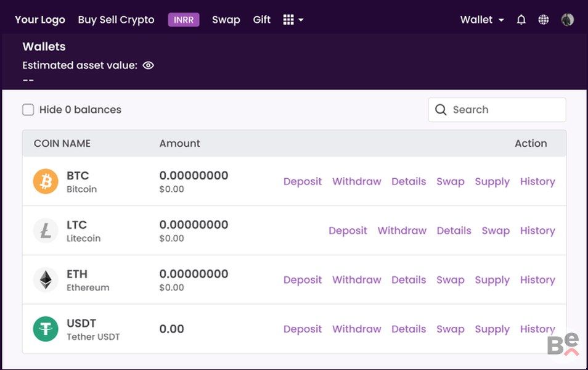Click Deposit for BTC

point(302,181)
